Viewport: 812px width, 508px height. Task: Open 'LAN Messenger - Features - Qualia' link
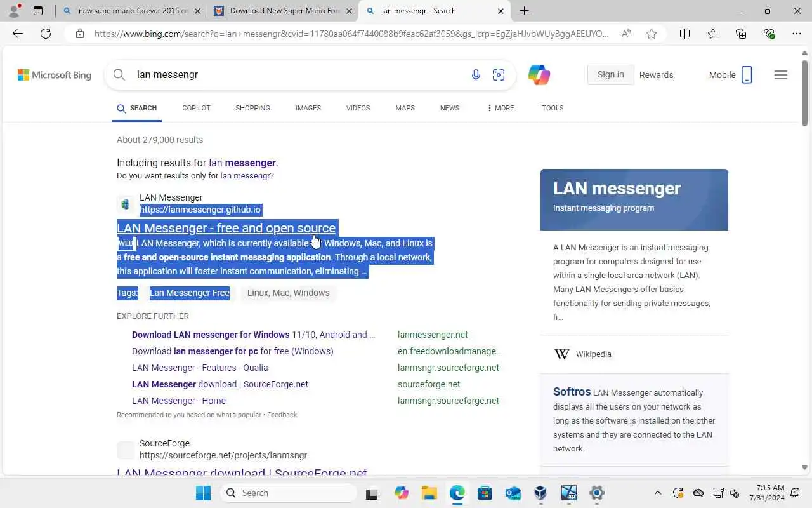pyautogui.click(x=200, y=368)
